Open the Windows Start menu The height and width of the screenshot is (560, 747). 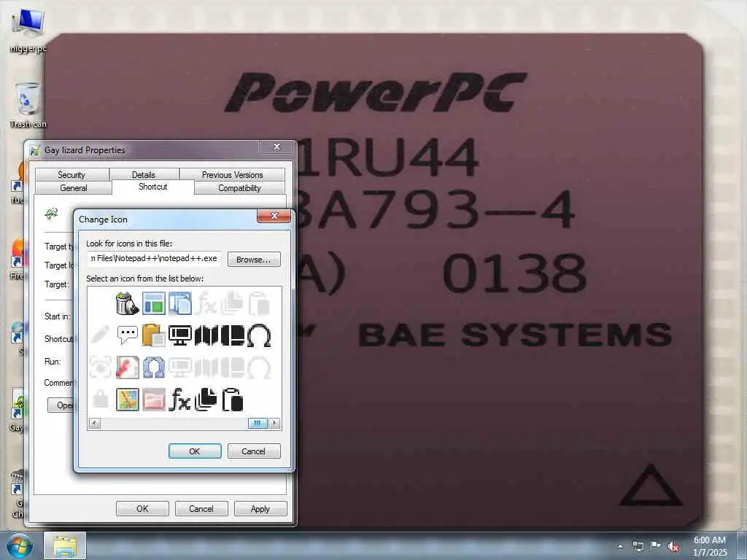click(19, 545)
